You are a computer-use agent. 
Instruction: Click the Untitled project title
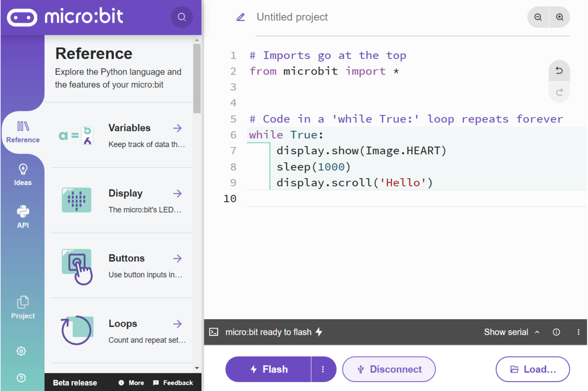[x=292, y=17]
